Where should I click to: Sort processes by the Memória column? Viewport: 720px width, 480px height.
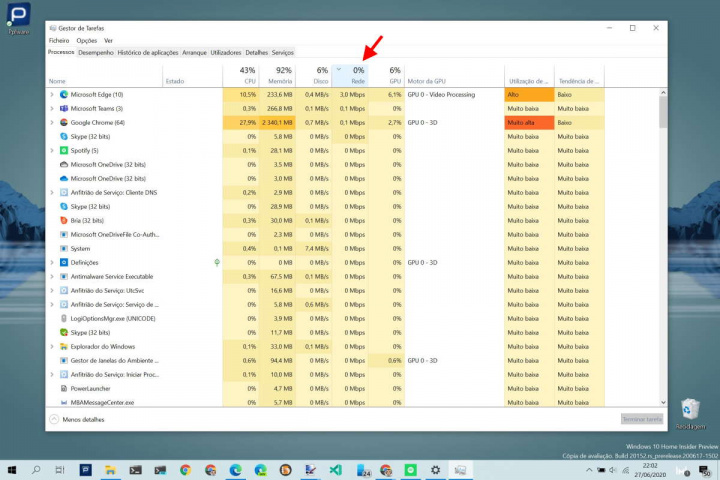coord(278,75)
